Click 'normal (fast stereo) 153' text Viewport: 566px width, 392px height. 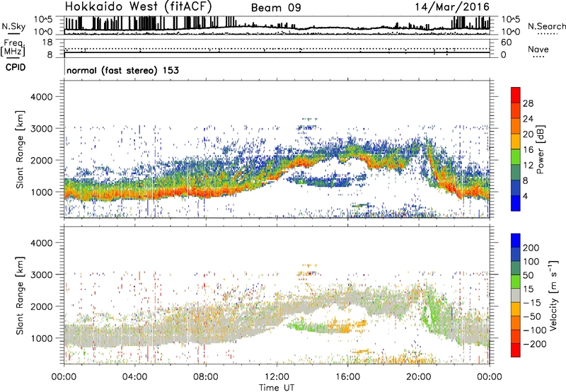tap(122, 70)
